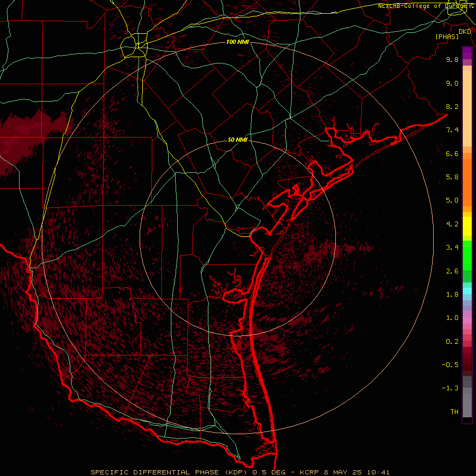This screenshot has height=476, width=476.
Task: Click the 5.8 scale value label
Action: [x=452, y=177]
